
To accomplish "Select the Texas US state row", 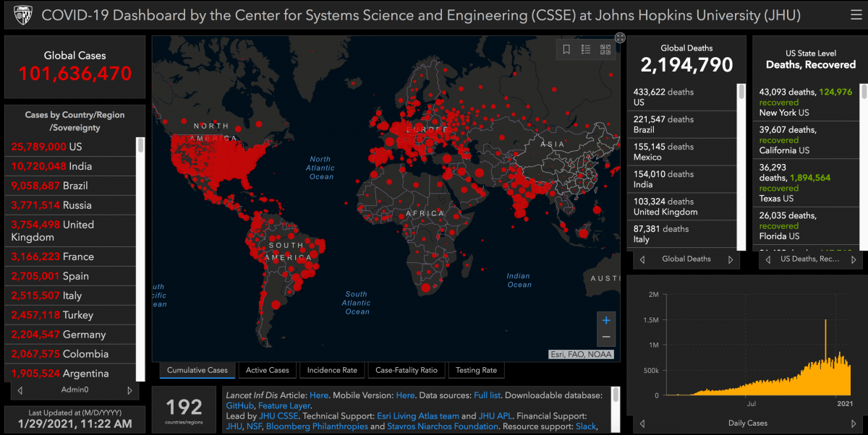I will coord(805,183).
